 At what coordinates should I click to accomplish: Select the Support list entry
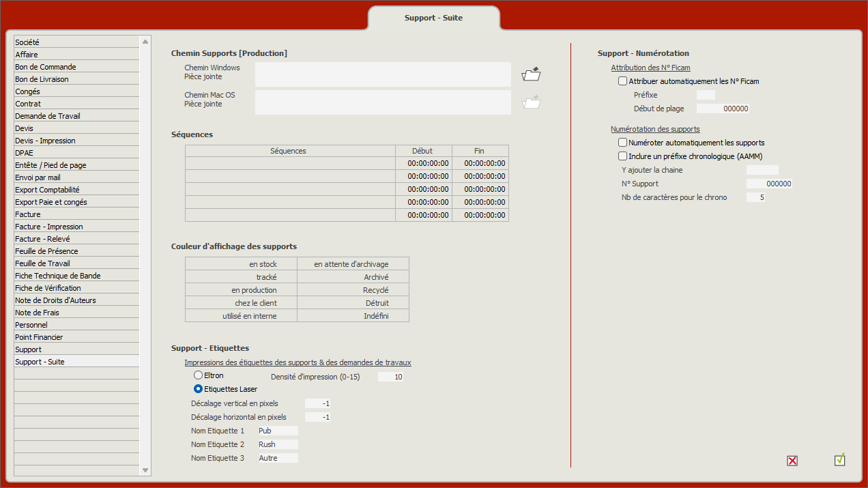[76, 349]
